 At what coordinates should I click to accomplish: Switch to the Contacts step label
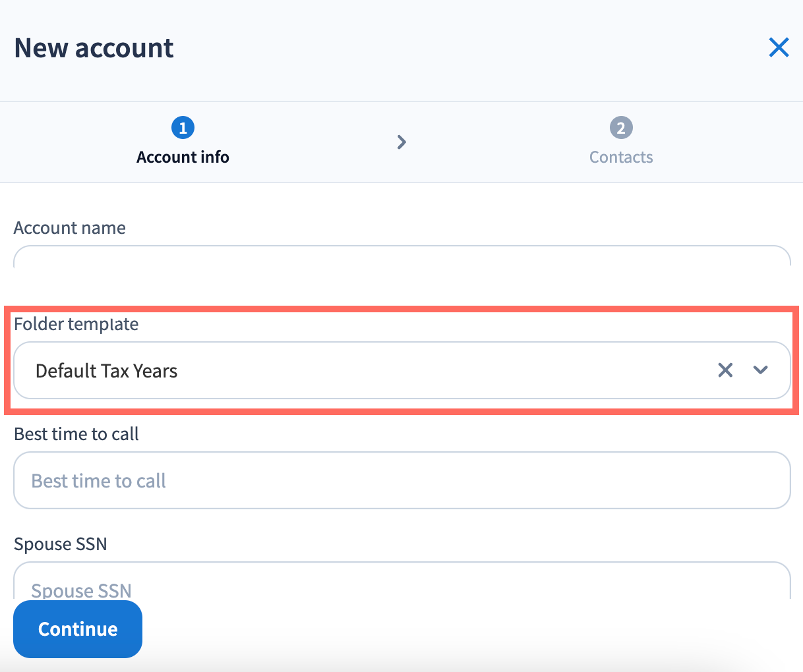(x=621, y=157)
